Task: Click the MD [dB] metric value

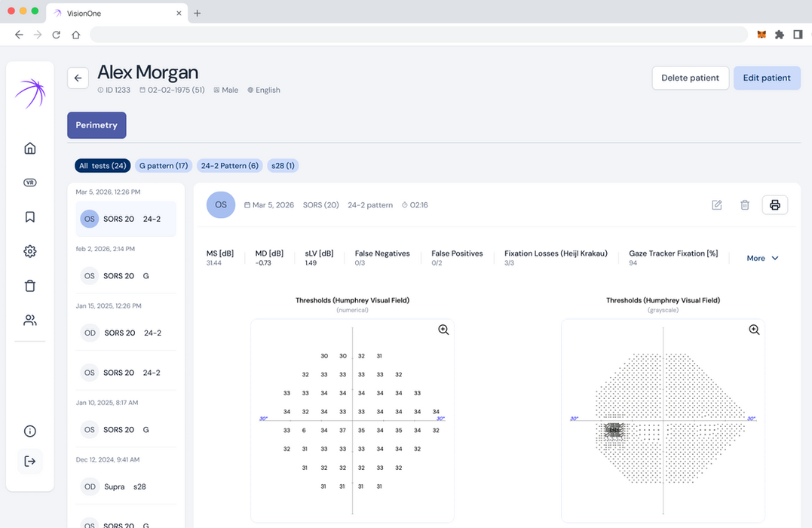Action: (x=263, y=263)
